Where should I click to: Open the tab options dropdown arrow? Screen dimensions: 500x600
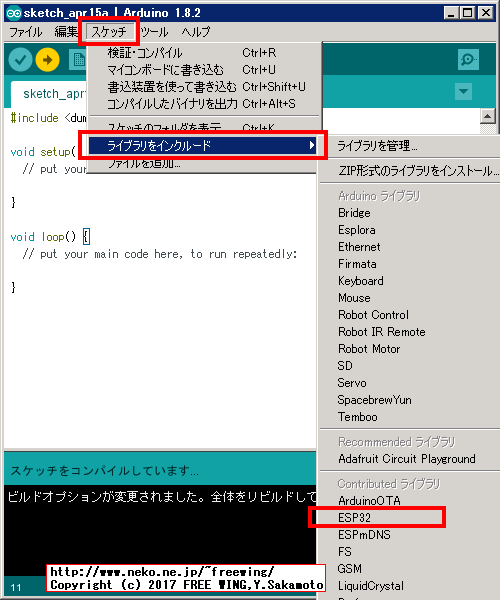(463, 91)
